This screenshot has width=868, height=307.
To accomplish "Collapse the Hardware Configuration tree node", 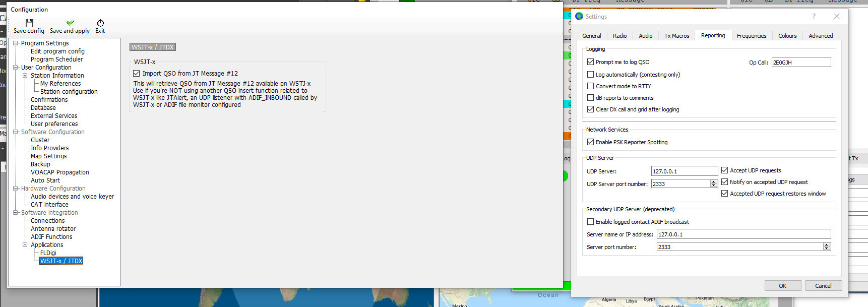I will coord(16,189).
